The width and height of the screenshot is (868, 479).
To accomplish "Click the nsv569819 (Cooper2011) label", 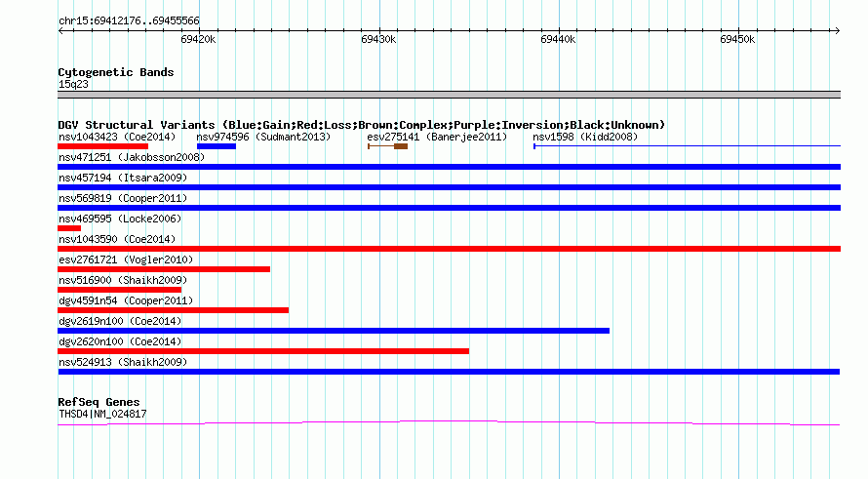I will click(x=123, y=198).
